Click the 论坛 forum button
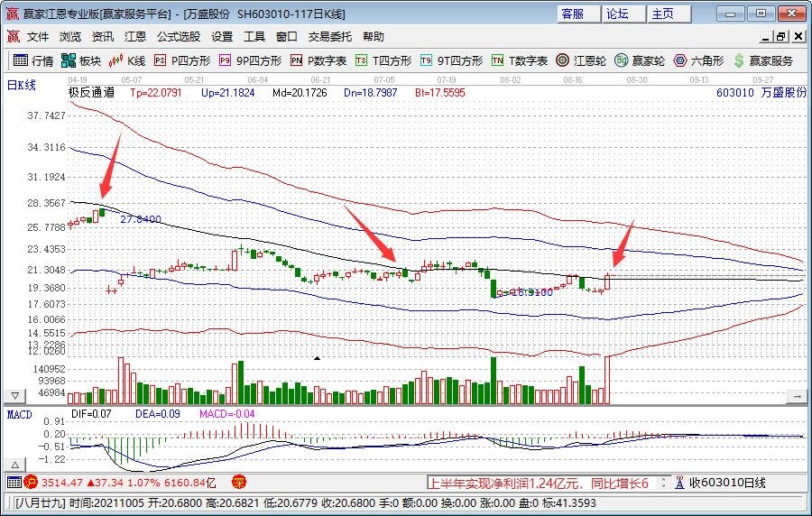The width and height of the screenshot is (812, 516). coord(624,14)
